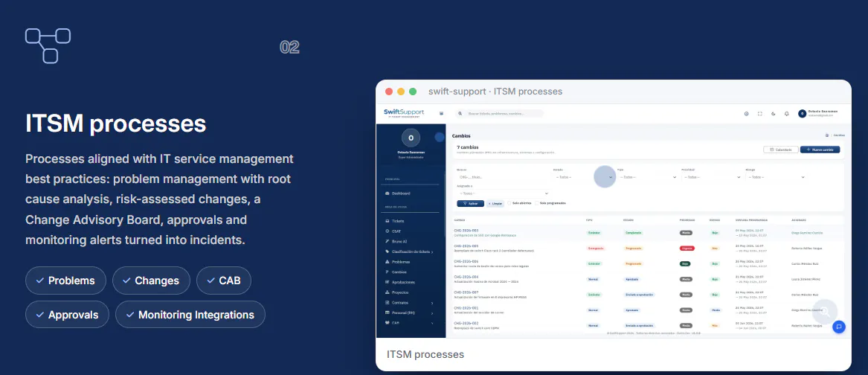Viewport: 868px width, 375px height.
Task: Click the Monitoring Integrations feature chip
Action: [x=190, y=315]
